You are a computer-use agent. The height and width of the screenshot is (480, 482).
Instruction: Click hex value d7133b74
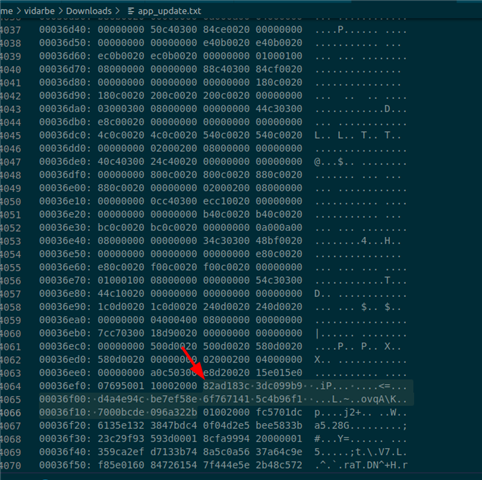click(x=174, y=452)
